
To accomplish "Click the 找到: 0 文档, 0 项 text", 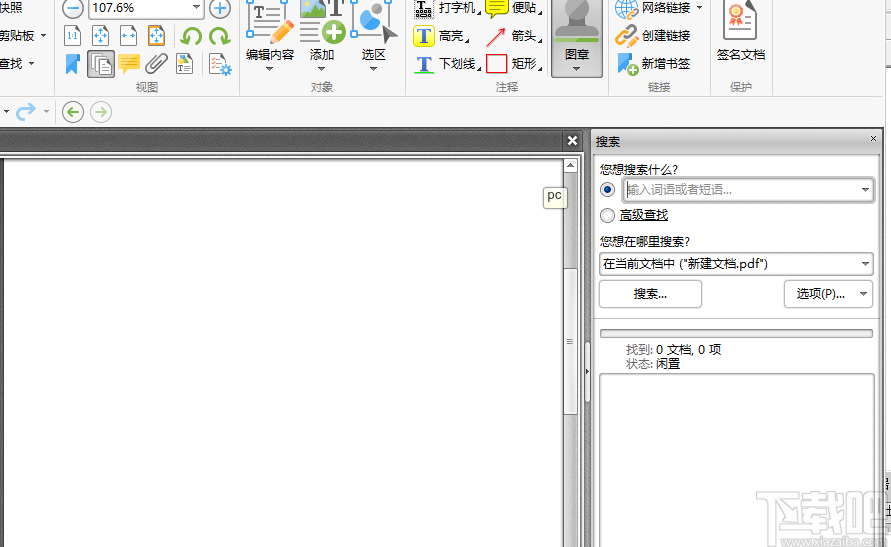I will (x=673, y=350).
